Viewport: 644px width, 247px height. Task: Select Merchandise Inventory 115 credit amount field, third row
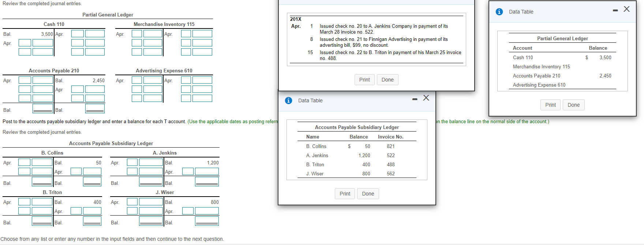pyautogui.click(x=202, y=52)
